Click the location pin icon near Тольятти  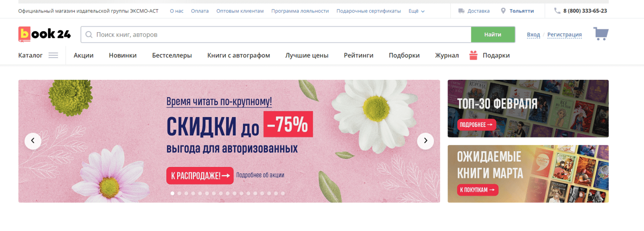coord(503,11)
